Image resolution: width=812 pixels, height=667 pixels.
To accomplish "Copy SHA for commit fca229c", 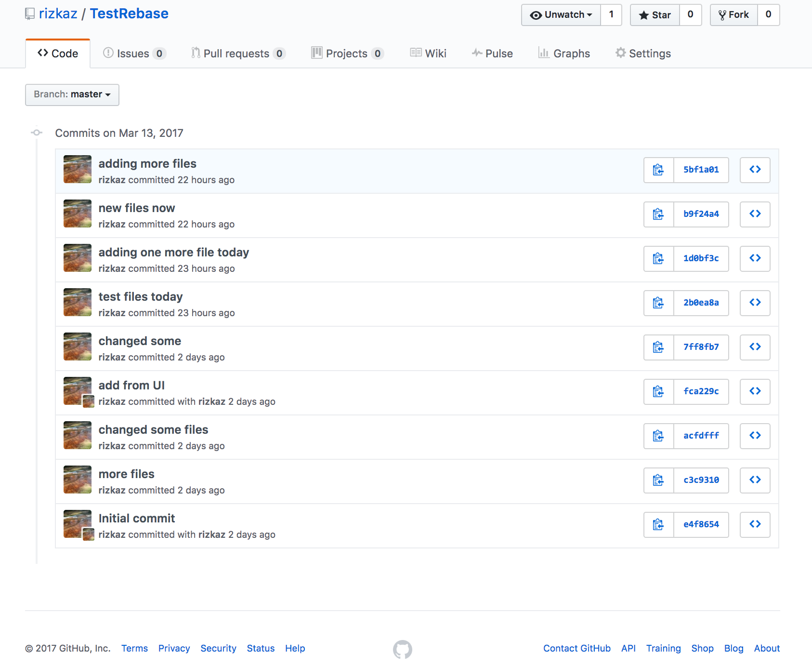I will point(658,392).
